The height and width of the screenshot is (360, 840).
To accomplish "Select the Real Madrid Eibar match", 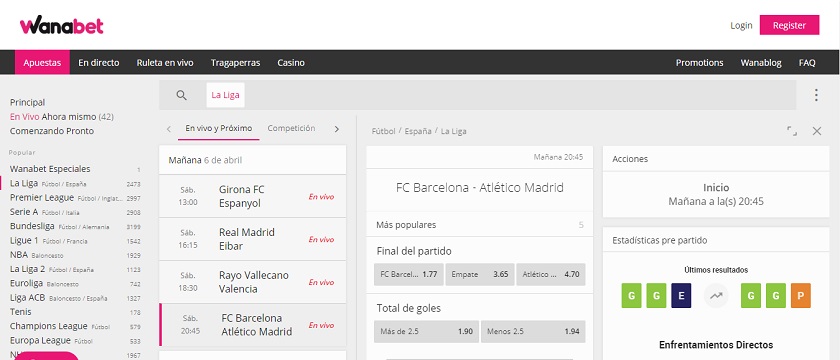I will point(253,239).
